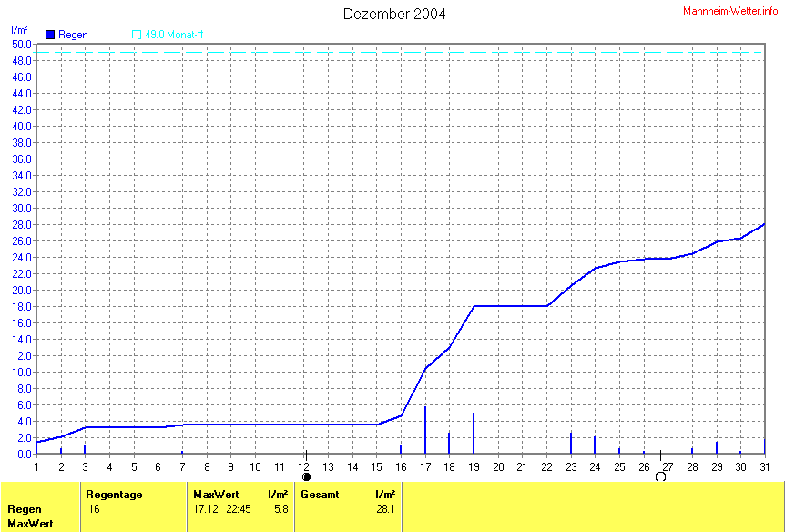
Task: Toggle the cyan 49.0 Monat legend box
Action: point(137,35)
